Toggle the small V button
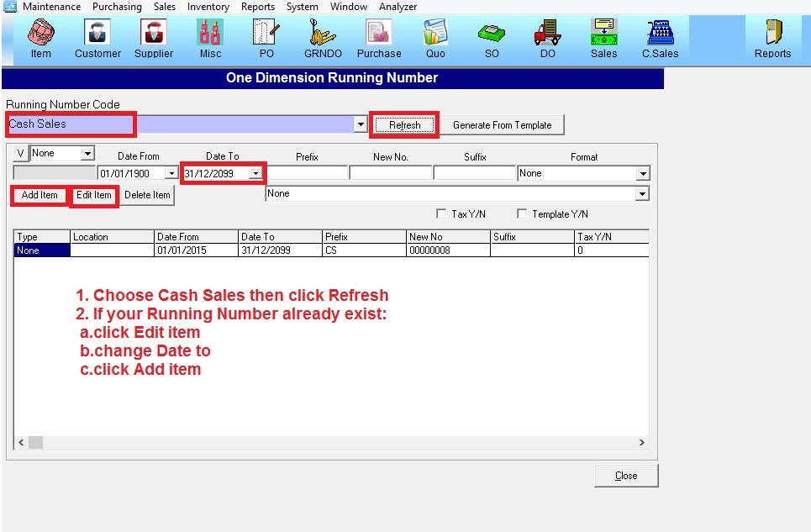 21,154
